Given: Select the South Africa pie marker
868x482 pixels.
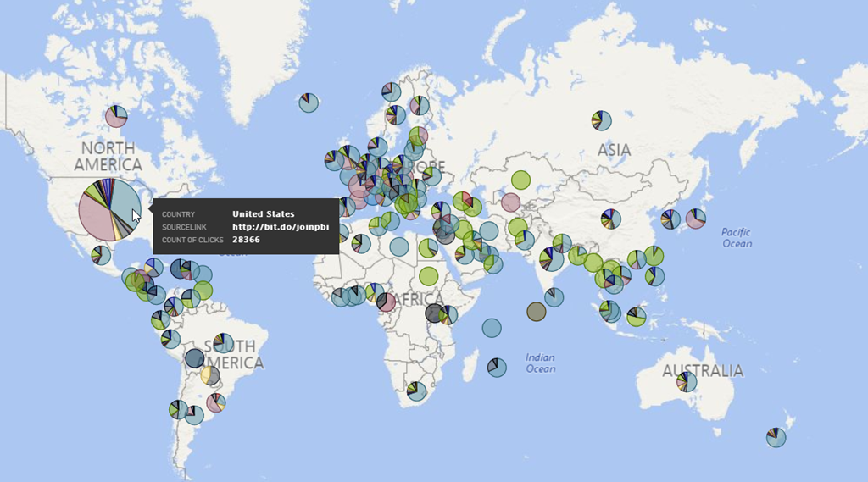Looking at the screenshot, I should pos(416,391).
